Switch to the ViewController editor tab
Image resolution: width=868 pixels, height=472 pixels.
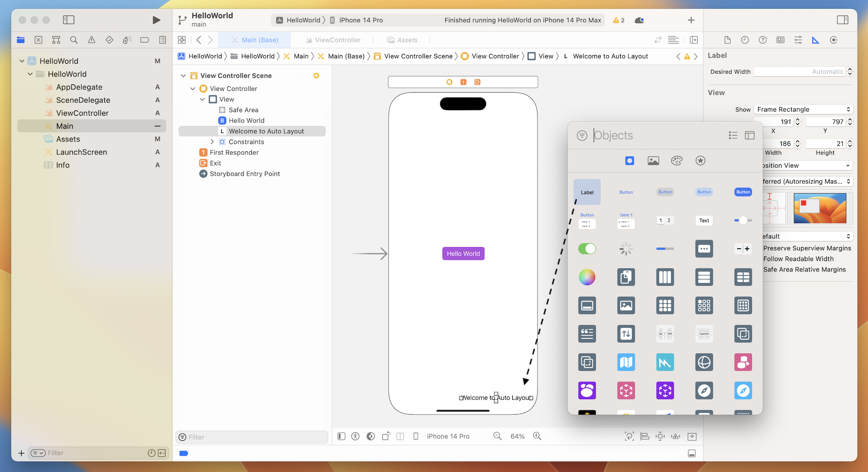click(337, 40)
